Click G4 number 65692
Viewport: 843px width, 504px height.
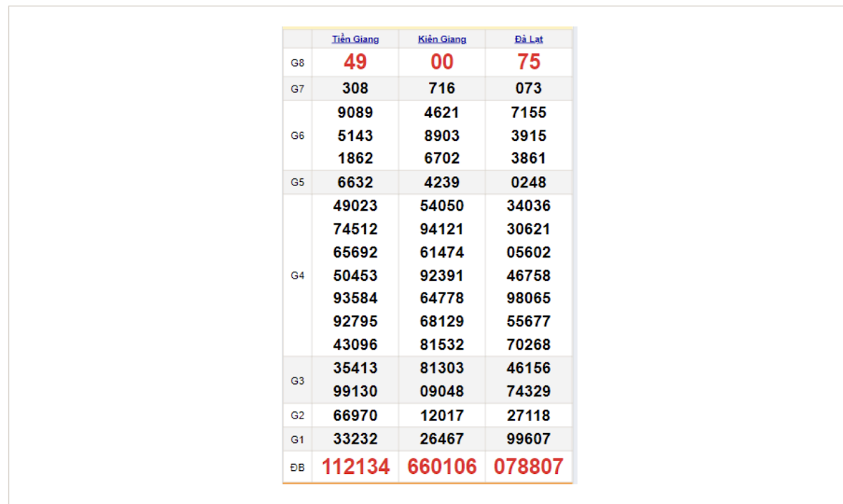(355, 252)
